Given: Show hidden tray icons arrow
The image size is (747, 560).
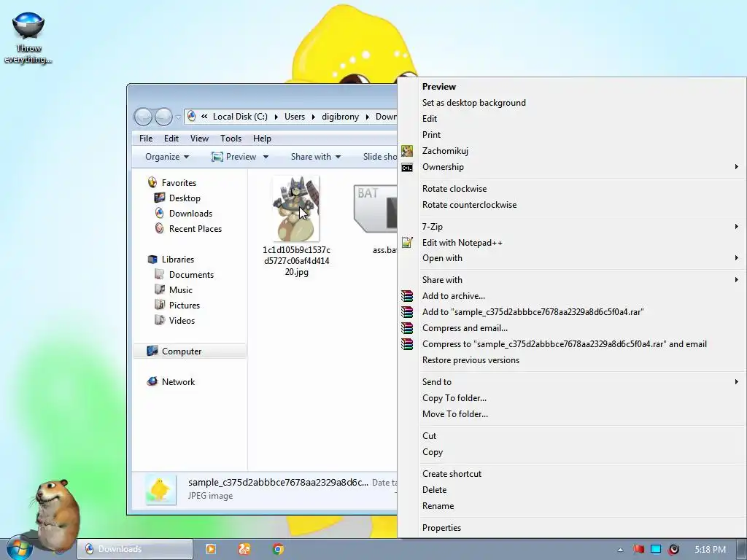Looking at the screenshot, I should (x=620, y=550).
